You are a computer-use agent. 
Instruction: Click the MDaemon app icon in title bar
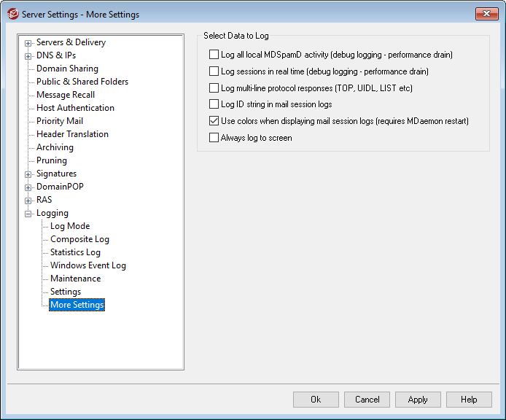click(x=12, y=14)
